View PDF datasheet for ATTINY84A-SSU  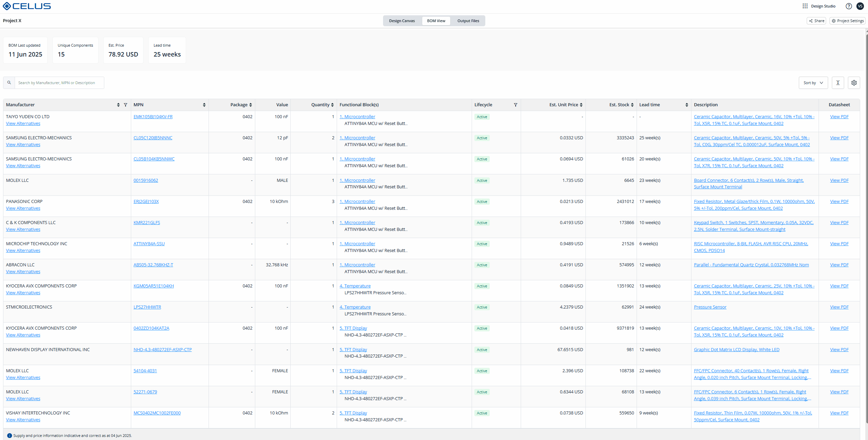[839, 243]
